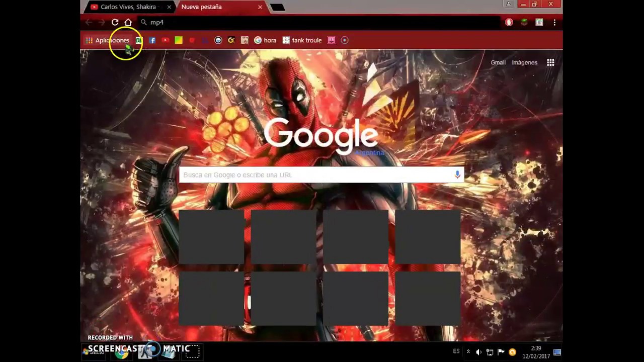Open the pink smiley face bookmark
The image size is (644, 362).
coord(331,40)
